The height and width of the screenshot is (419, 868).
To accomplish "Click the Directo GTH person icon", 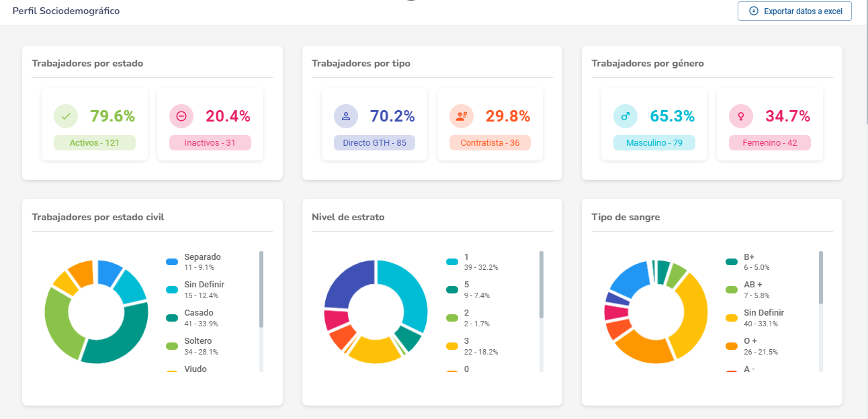I will coord(346,116).
